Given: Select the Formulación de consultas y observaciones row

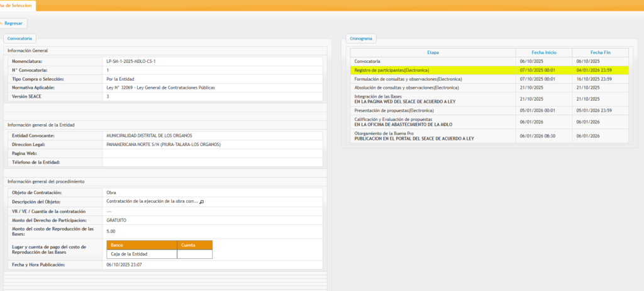Looking at the screenshot, I should click(433, 79).
